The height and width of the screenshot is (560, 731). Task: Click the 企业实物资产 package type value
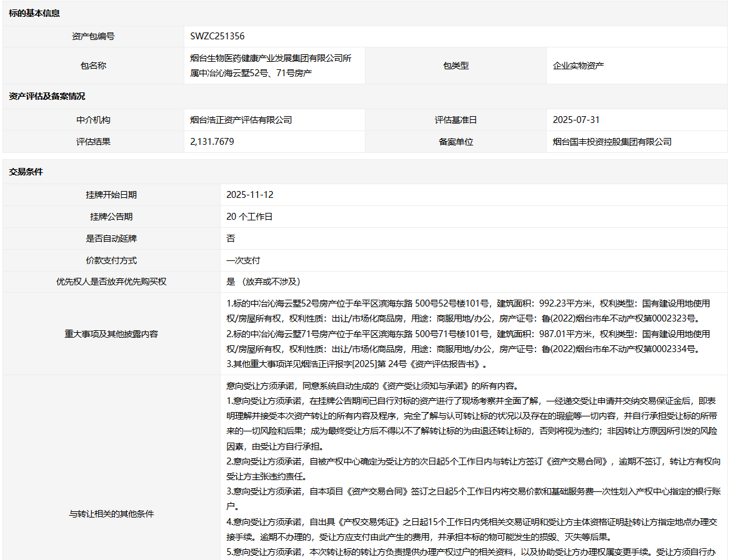[578, 66]
